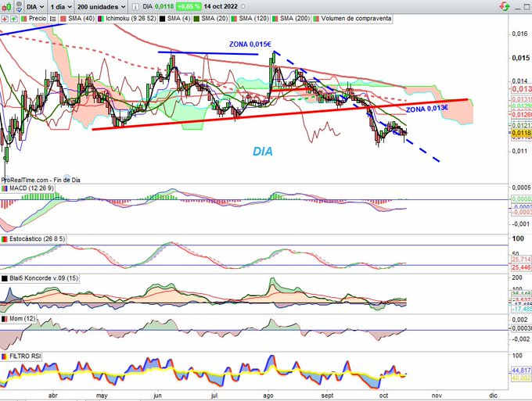Click the Koncorde black swatch icon
The height and width of the screenshot is (401, 532).
tap(5, 278)
